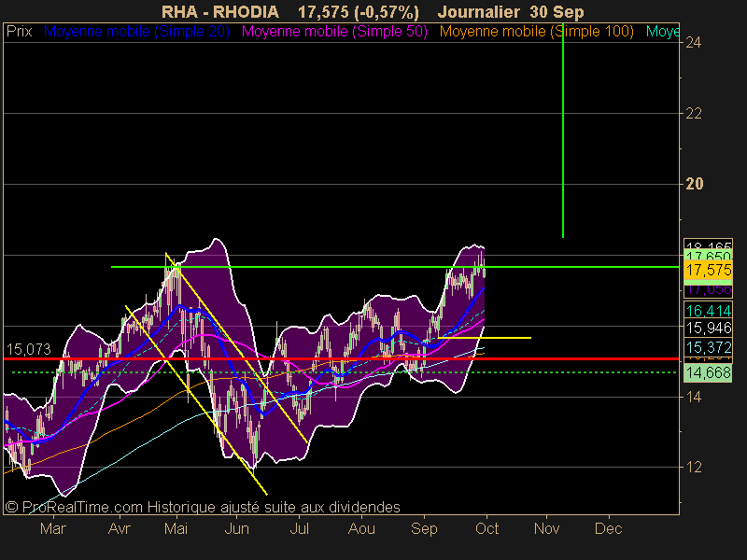Click "Aou" on the time axis
This screenshot has height=560, width=747.
click(x=361, y=528)
